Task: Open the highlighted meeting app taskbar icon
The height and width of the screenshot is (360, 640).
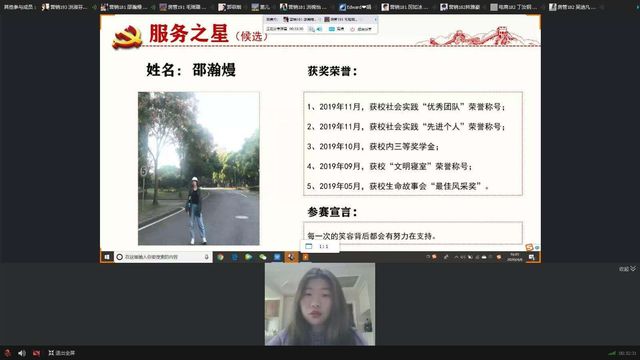Action: pos(291,257)
